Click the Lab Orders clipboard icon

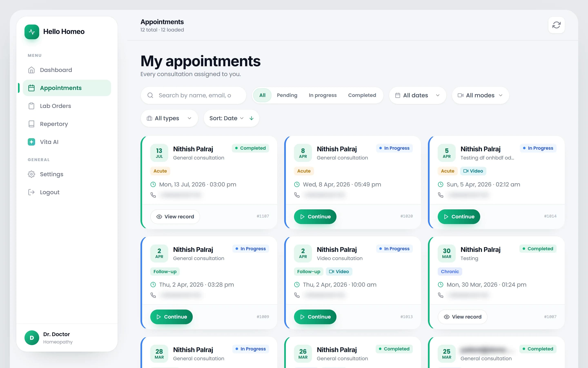tap(31, 106)
